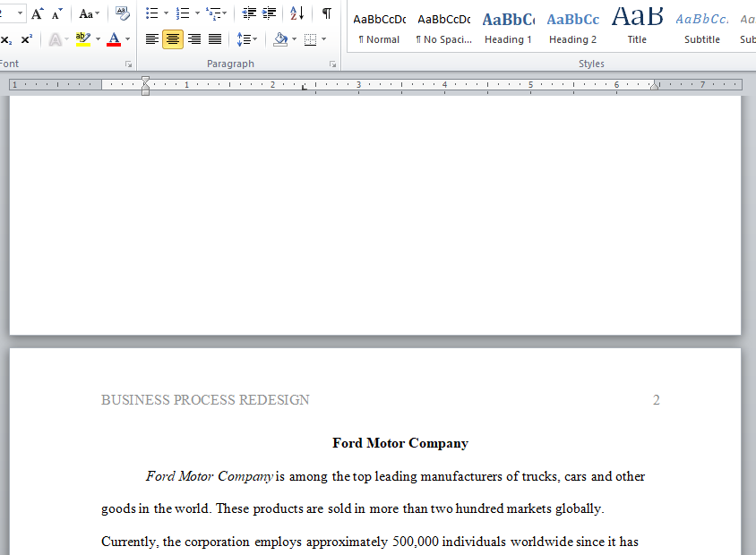Click the Sort icon
Image resolution: width=756 pixels, height=555 pixels.
tap(297, 13)
